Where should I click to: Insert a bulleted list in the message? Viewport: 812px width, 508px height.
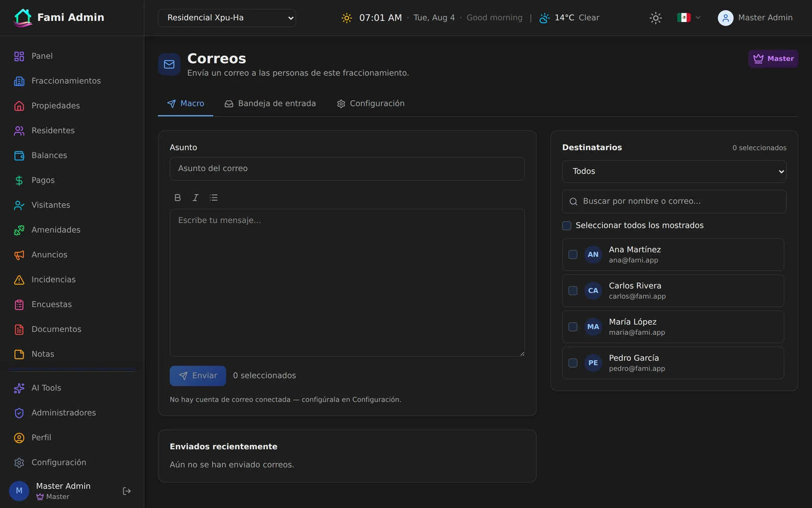(214, 198)
